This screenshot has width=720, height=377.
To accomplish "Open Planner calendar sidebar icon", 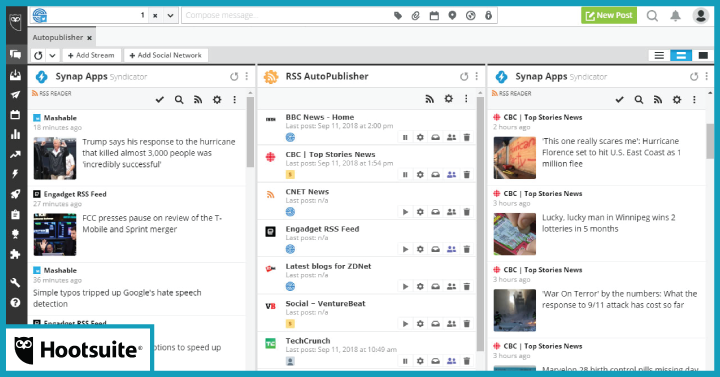I will point(15,114).
